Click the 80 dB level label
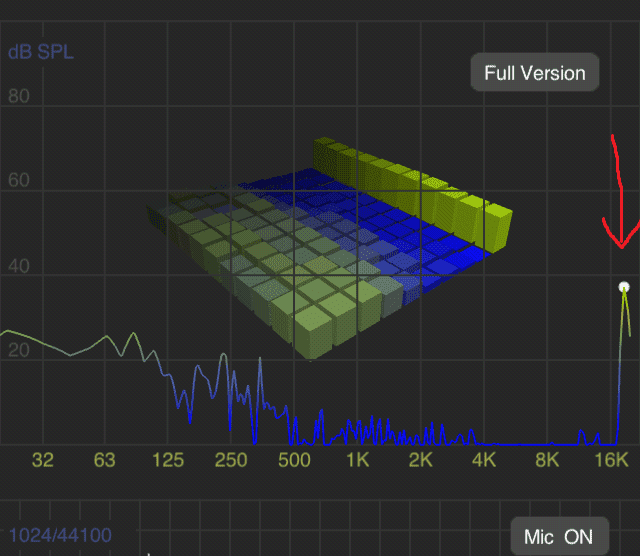640x556 pixels. [x=19, y=97]
